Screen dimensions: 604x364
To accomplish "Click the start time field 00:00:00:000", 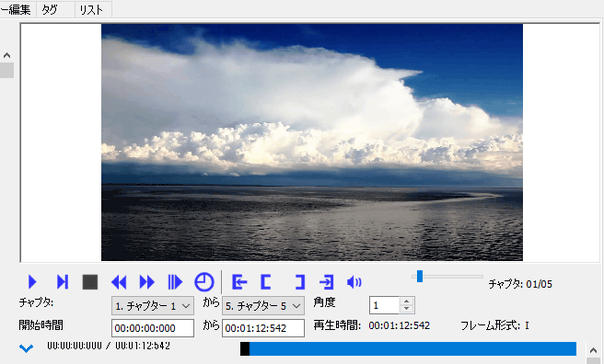I will coord(153,328).
